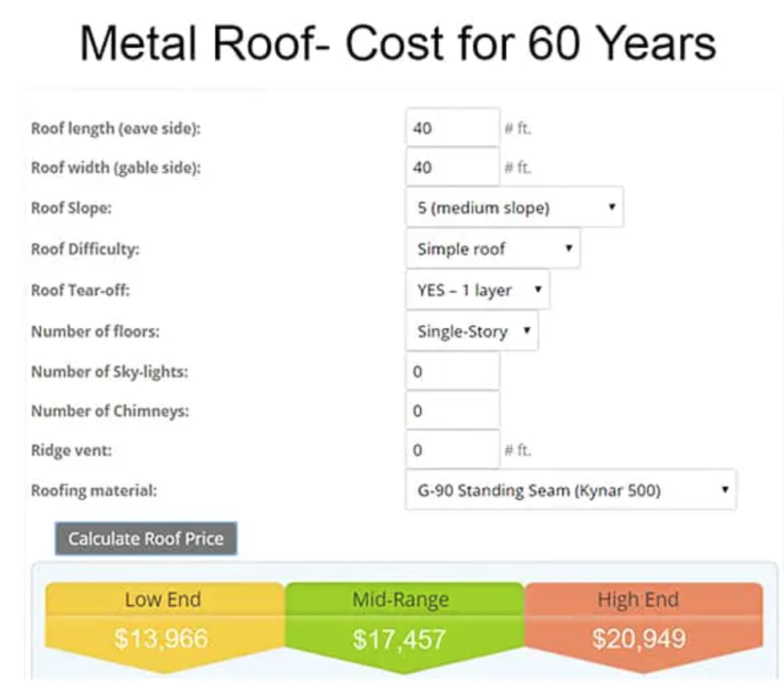The width and height of the screenshot is (784, 682).
Task: Click the Mid-Range header label
Action: pos(401,600)
